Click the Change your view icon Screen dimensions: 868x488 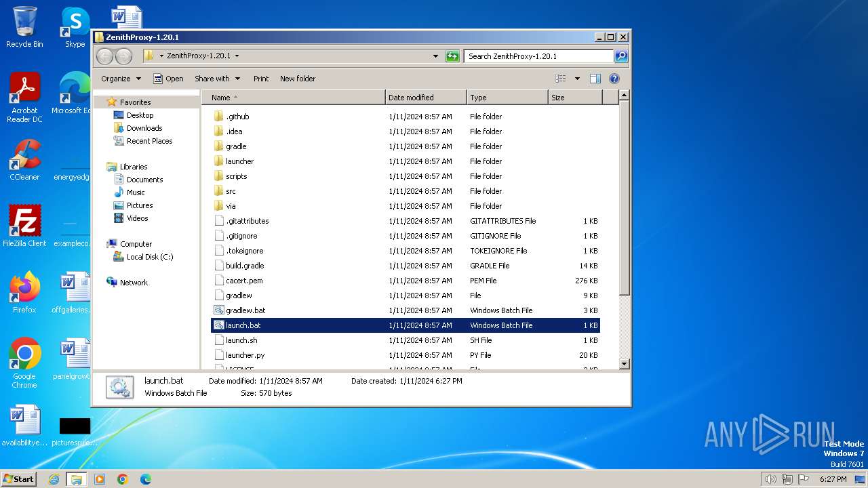561,79
